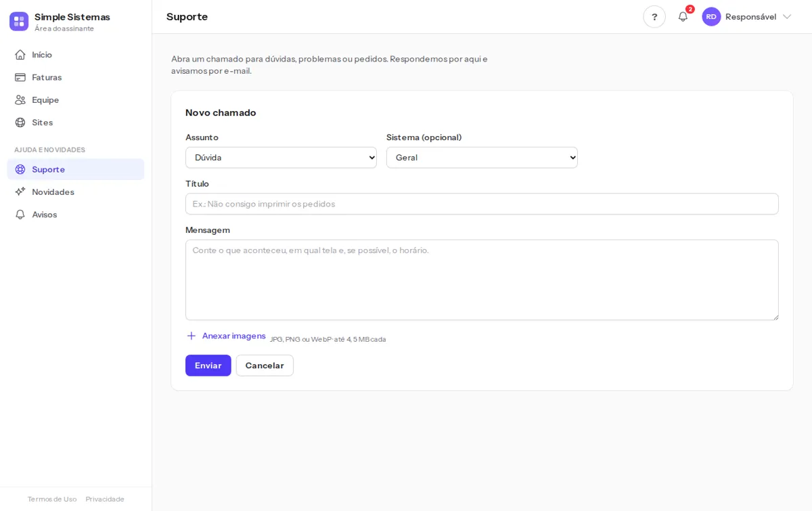Select the Suporte sidebar item
812x511 pixels.
pos(76,169)
